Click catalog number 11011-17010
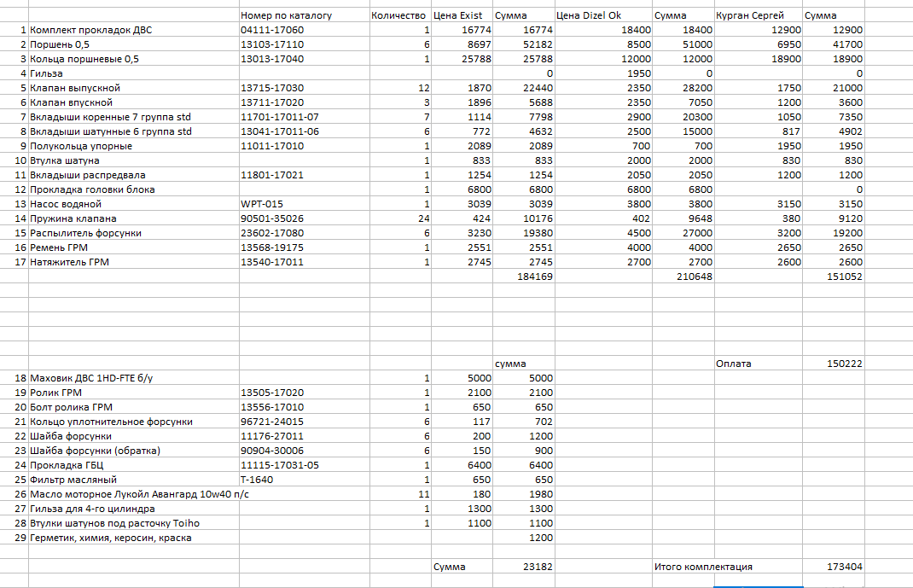 tap(305, 146)
